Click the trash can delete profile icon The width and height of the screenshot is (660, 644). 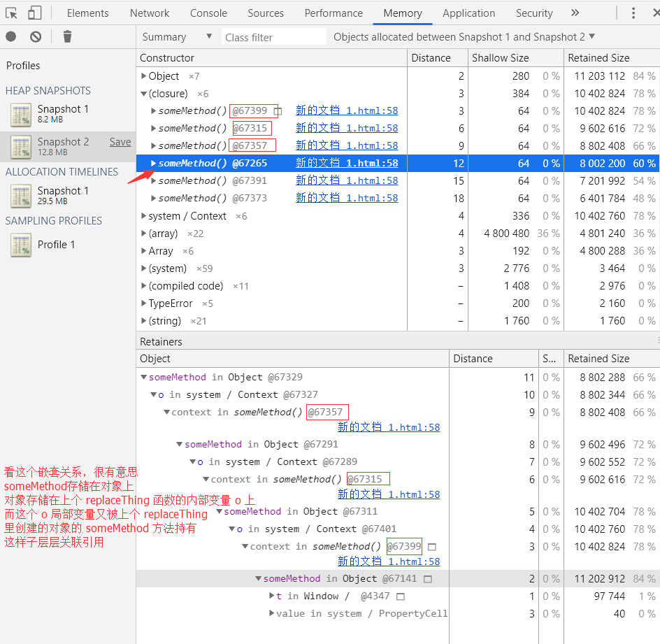67,37
